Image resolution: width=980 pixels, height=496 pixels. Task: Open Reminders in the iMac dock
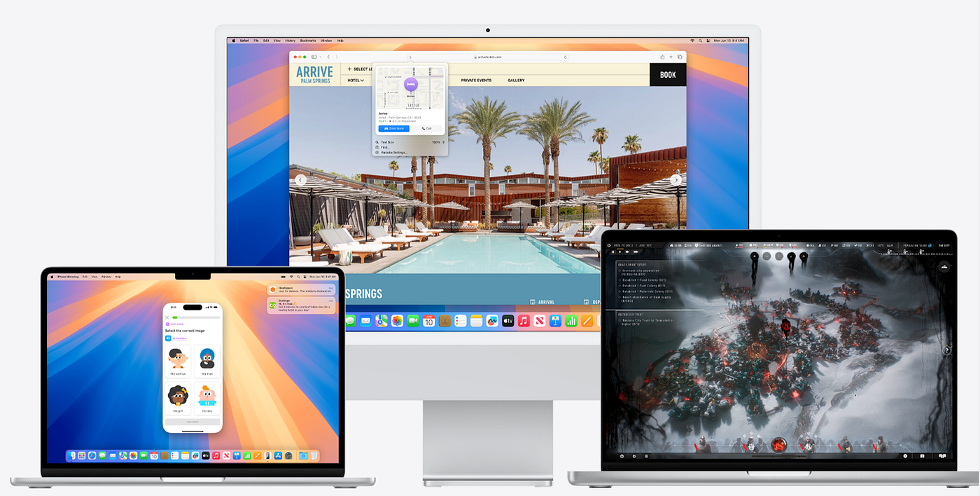click(x=461, y=321)
